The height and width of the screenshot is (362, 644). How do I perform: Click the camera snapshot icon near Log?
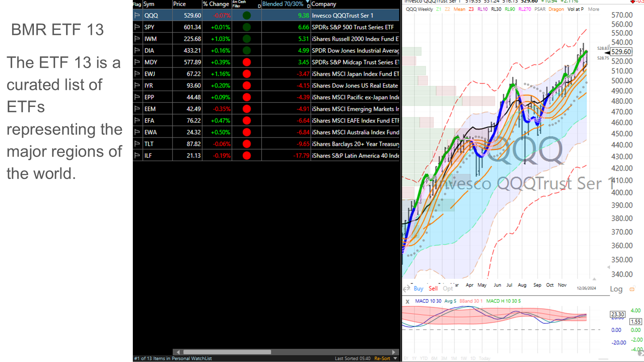pos(633,289)
